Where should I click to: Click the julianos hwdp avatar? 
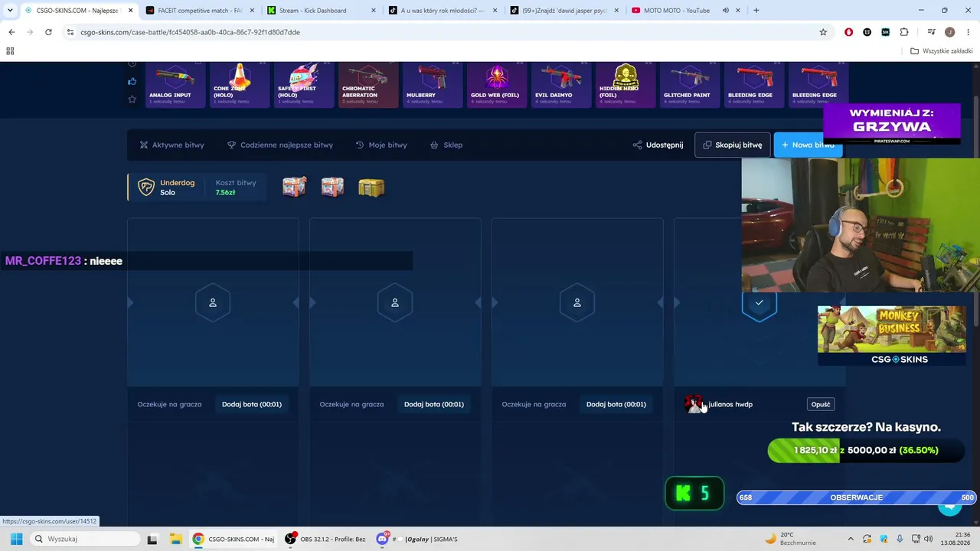(694, 404)
